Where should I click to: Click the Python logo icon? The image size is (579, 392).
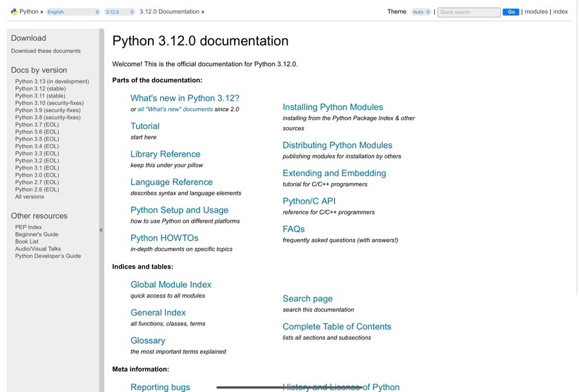pos(14,12)
